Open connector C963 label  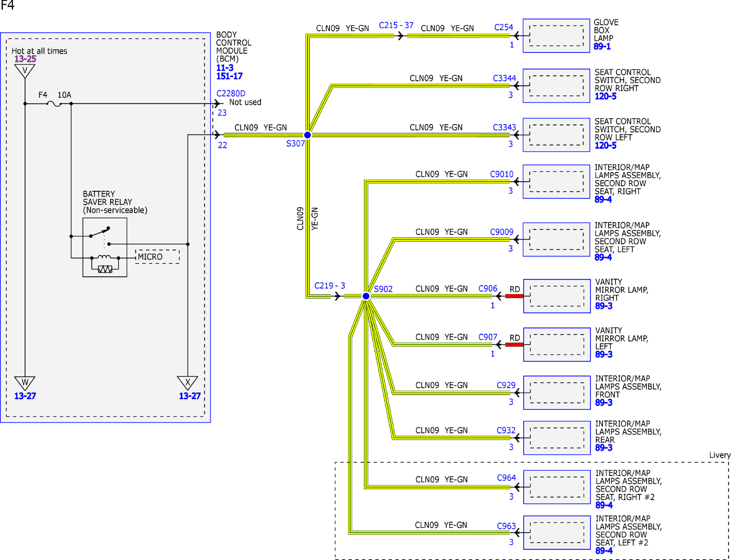click(x=506, y=526)
